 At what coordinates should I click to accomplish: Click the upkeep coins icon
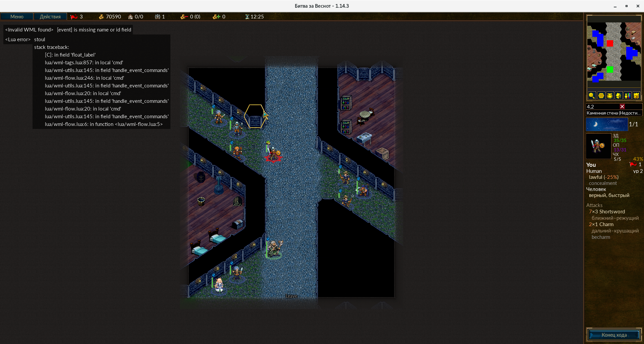coord(184,16)
